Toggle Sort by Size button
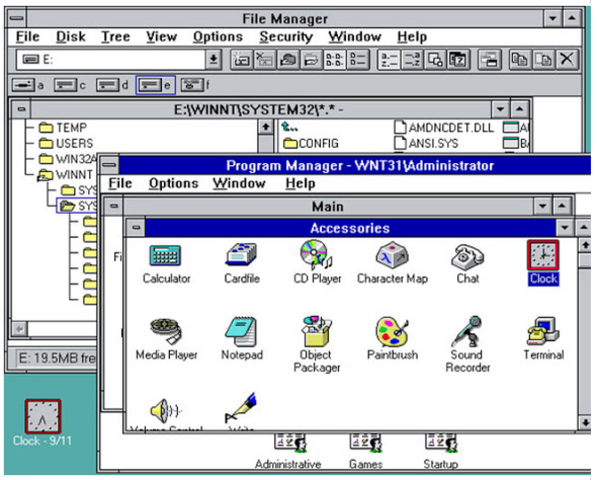Screen dimensions: 597x480 435,60
